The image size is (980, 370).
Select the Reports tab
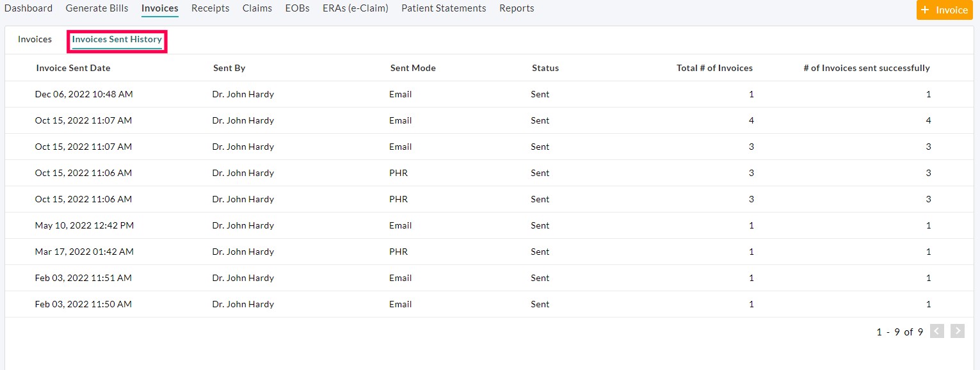tap(517, 8)
